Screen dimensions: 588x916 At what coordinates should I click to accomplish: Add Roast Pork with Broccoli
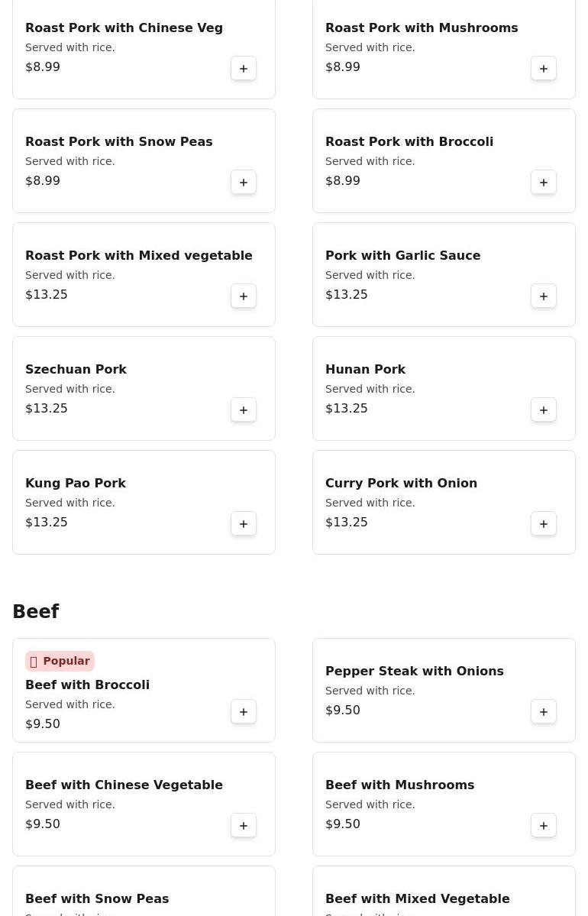tap(544, 183)
